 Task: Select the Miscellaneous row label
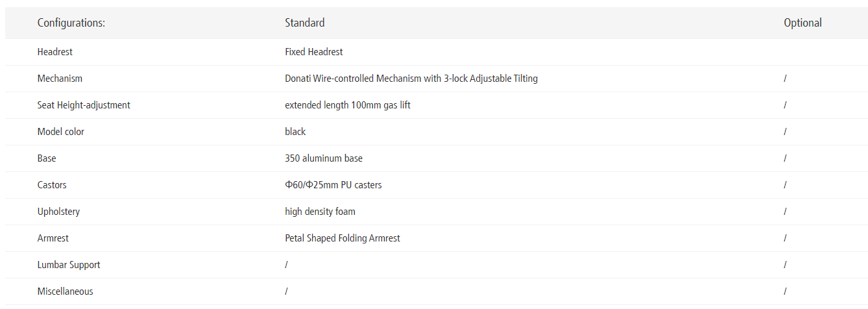pos(66,291)
